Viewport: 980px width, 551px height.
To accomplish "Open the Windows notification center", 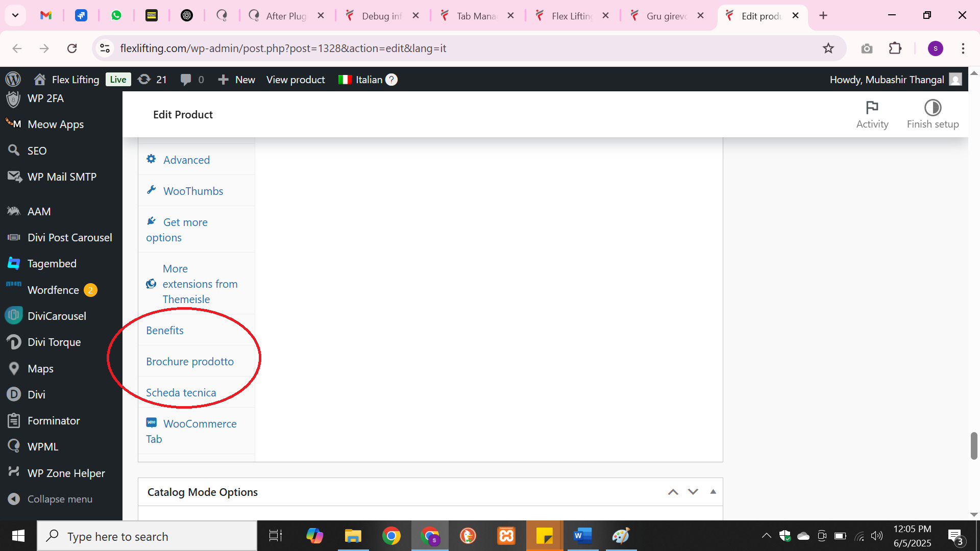I will 956,536.
